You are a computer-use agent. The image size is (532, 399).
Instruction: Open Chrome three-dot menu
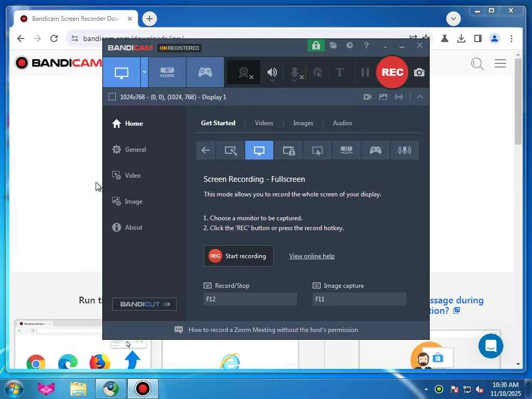[x=511, y=38]
